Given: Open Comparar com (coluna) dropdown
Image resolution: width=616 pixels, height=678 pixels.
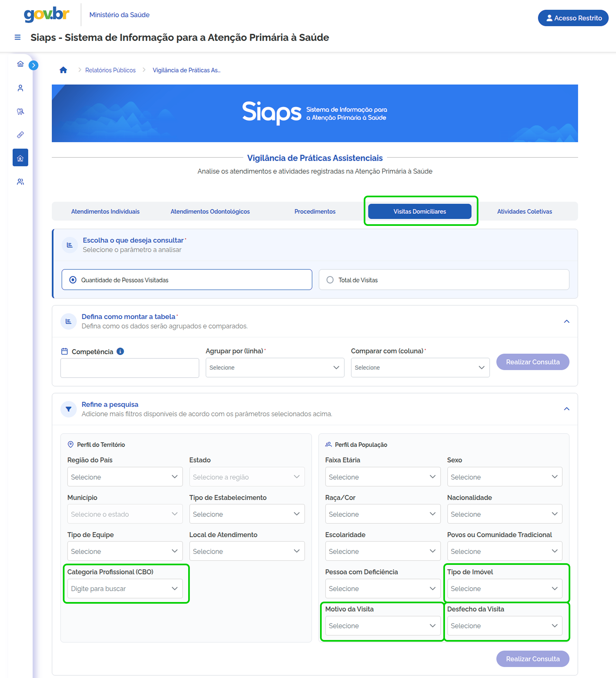Looking at the screenshot, I should [420, 368].
